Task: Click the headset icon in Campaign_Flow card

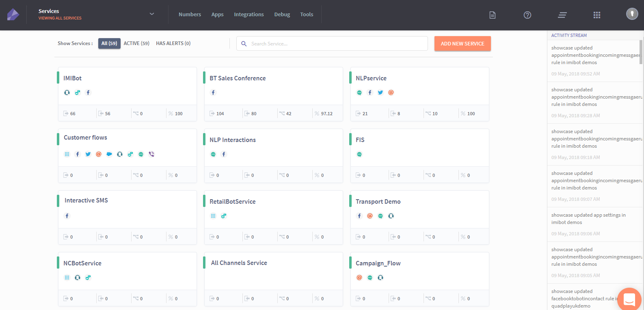Action: pyautogui.click(x=380, y=278)
